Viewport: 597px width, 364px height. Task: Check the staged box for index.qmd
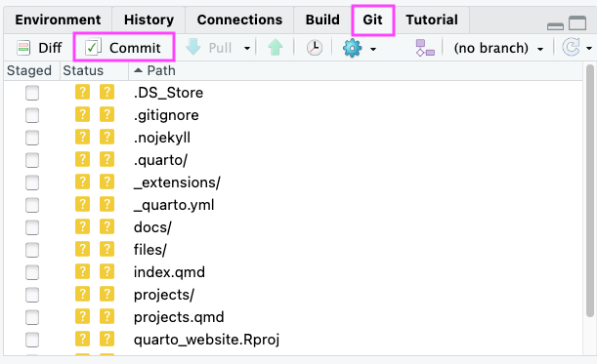point(32,272)
